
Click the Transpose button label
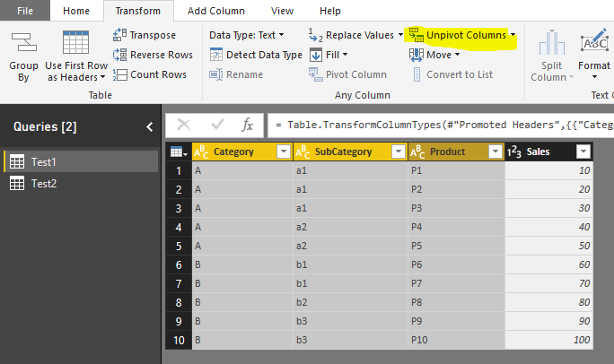tap(153, 35)
